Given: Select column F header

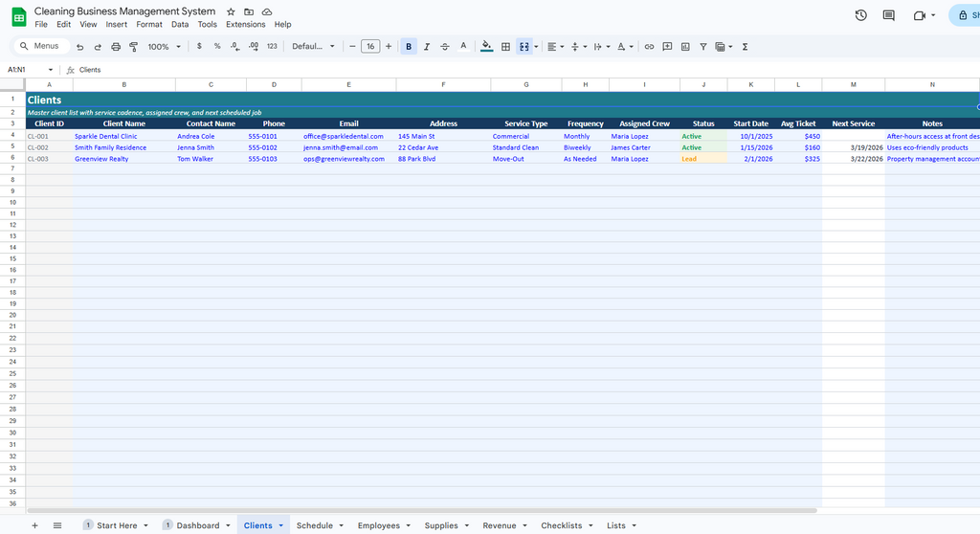Looking at the screenshot, I should (x=443, y=84).
